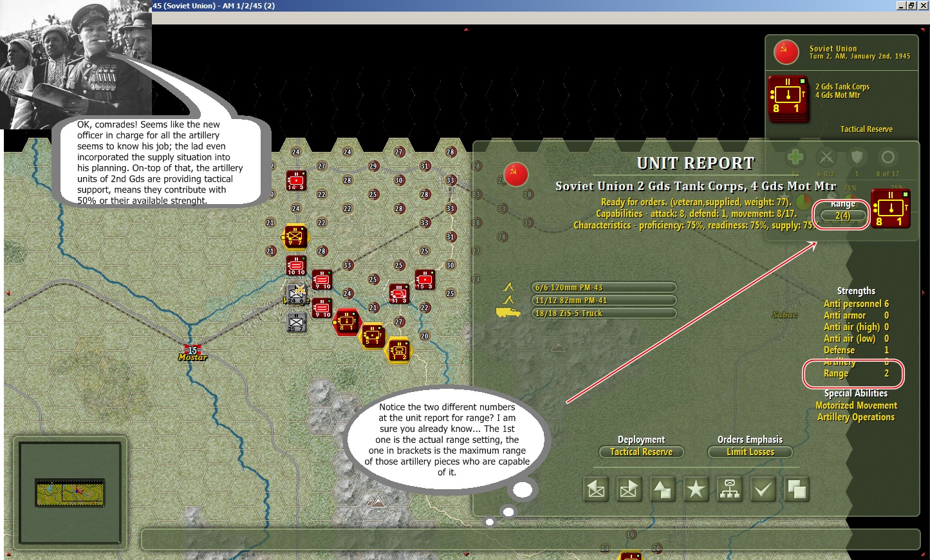Click the minimap overview thumbnail
Viewport: 930px width, 560px height.
[70, 492]
